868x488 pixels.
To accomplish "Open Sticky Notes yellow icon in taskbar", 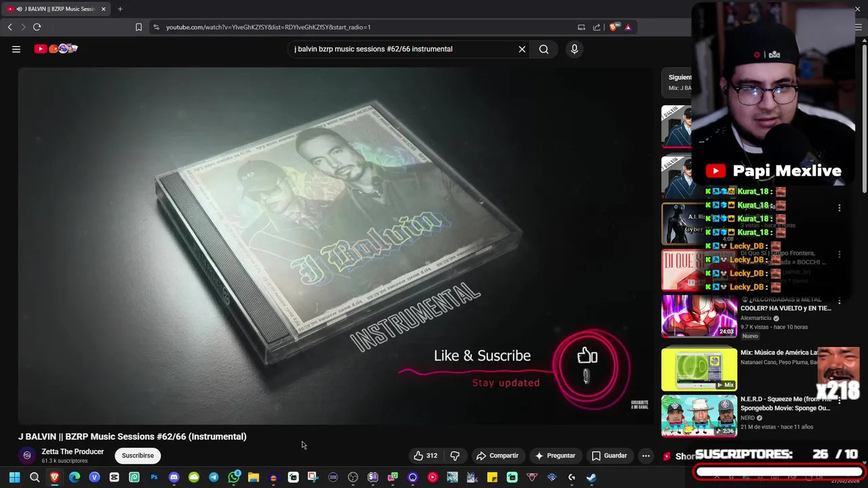I will (x=492, y=477).
